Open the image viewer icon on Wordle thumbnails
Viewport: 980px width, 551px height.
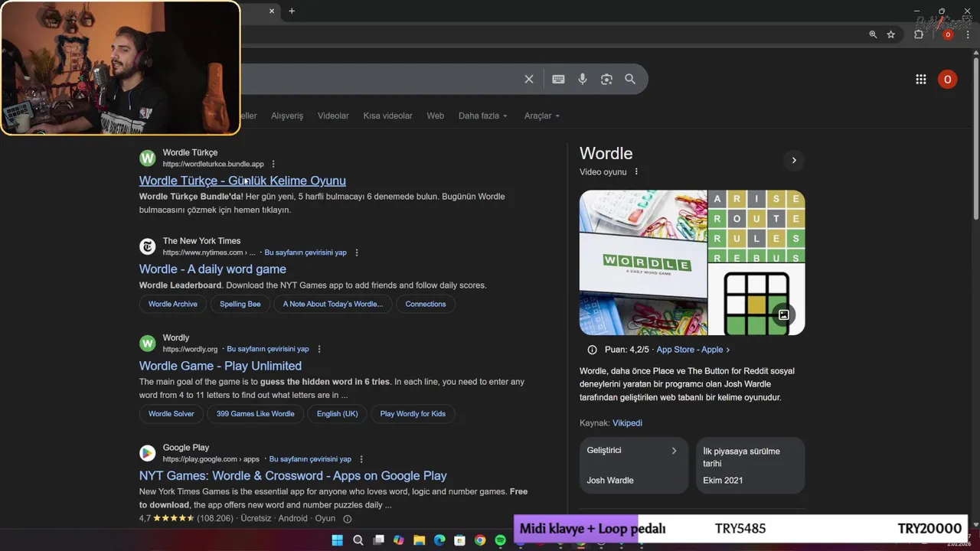point(783,315)
